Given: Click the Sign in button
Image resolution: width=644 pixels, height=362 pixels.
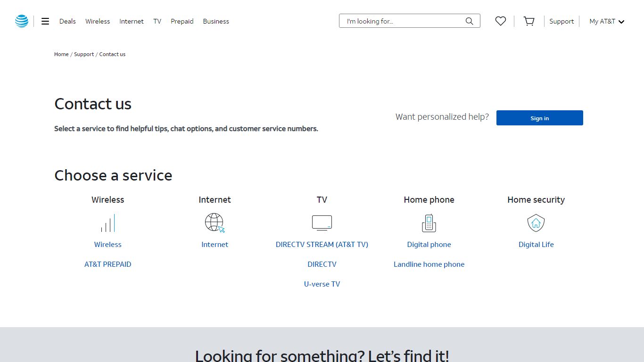Looking at the screenshot, I should pos(540,118).
